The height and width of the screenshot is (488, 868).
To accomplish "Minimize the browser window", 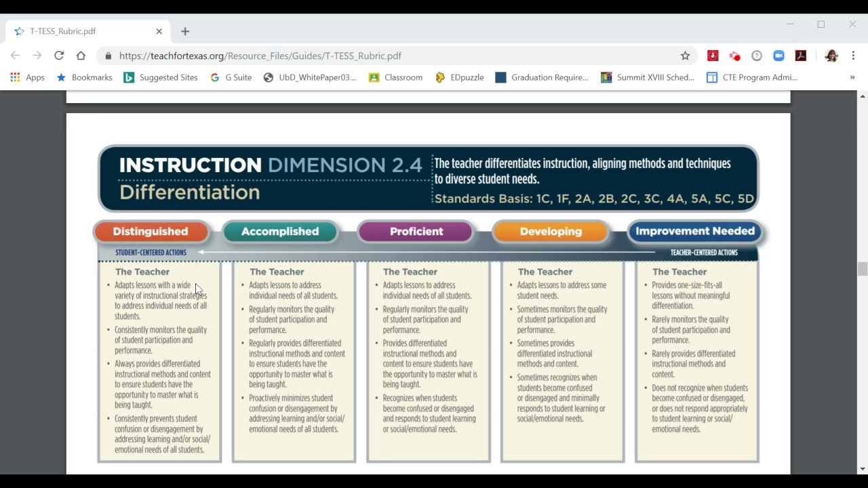I will point(789,24).
